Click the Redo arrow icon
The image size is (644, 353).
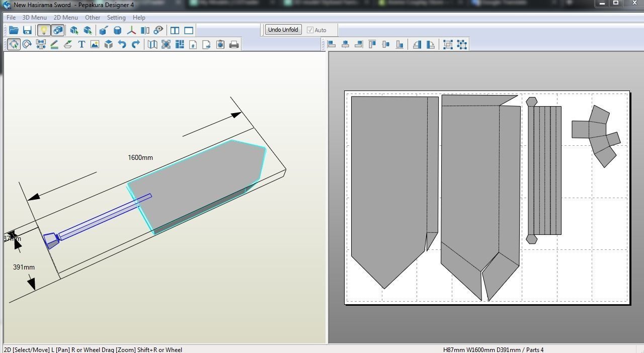(x=135, y=44)
